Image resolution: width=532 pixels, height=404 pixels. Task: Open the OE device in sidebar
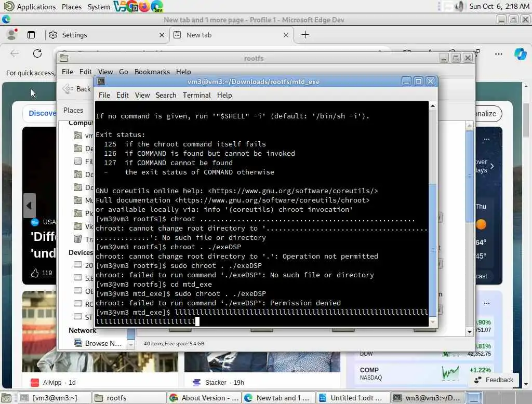(83, 291)
